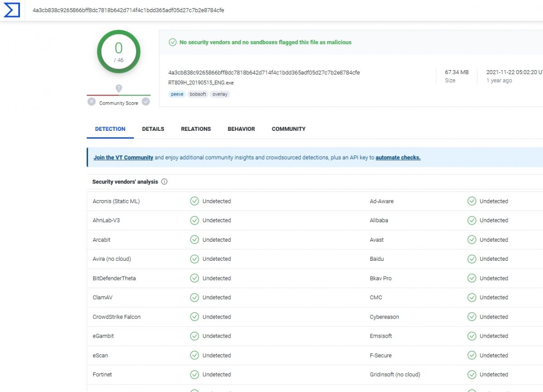
Task: Click the 67.34 MB size value
Action: pos(457,72)
